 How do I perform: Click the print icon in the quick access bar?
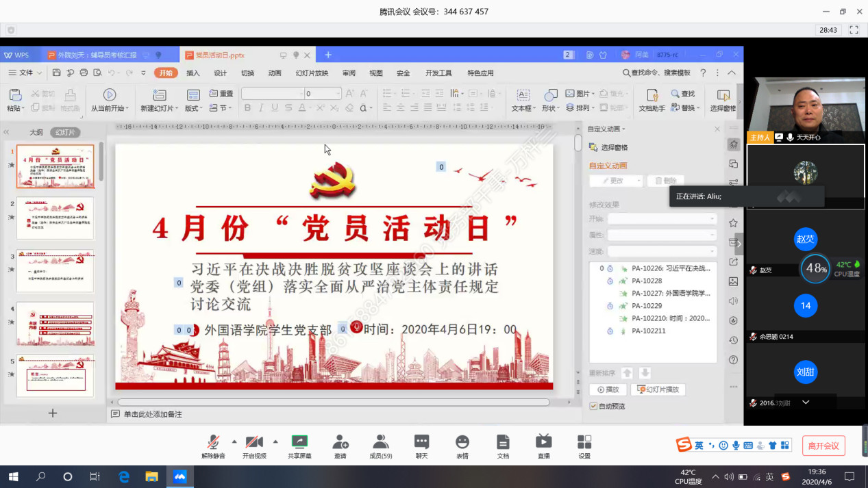pos(84,73)
